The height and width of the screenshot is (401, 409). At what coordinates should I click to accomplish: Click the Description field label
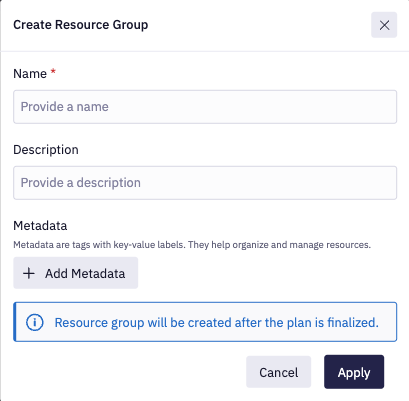pos(46,150)
